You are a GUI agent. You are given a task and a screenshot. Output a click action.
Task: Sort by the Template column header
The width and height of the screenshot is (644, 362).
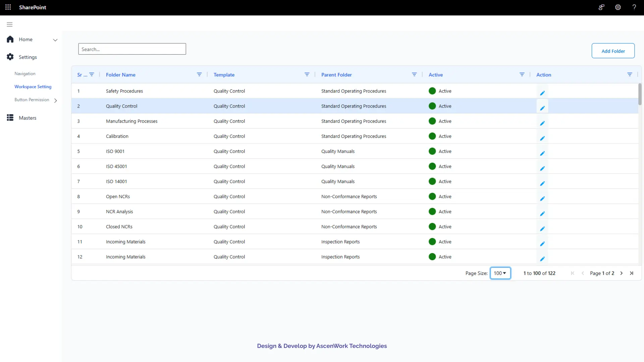click(x=224, y=75)
